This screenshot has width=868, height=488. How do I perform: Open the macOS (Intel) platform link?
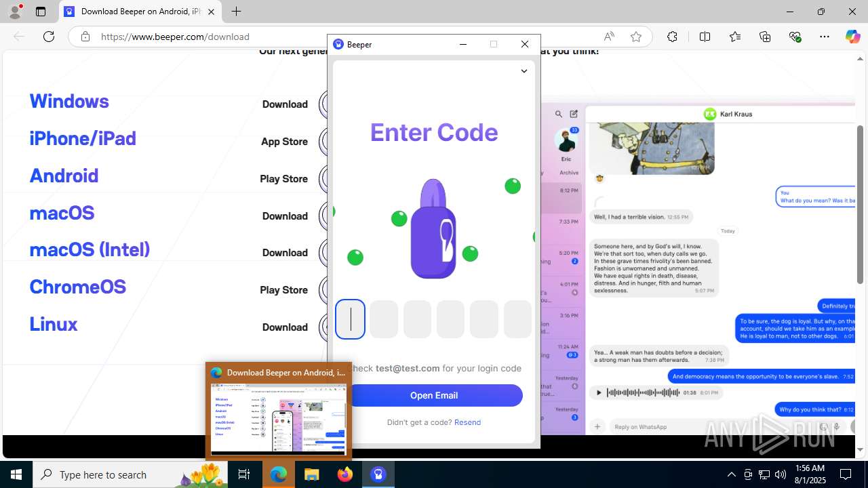pos(90,249)
